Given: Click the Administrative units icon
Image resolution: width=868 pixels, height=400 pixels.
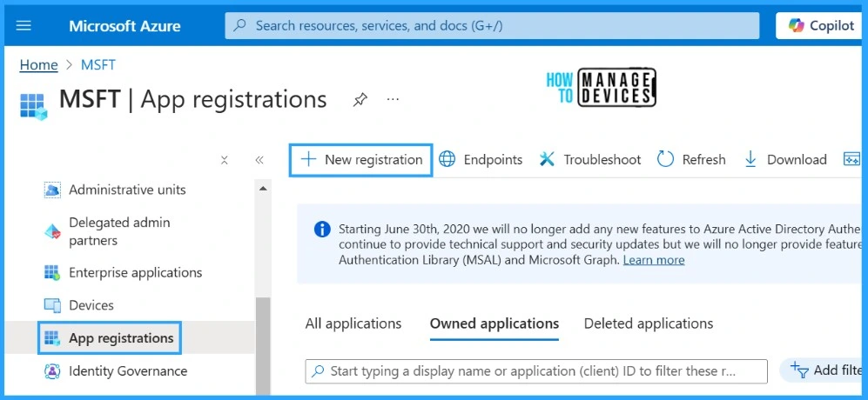Looking at the screenshot, I should click(x=52, y=190).
